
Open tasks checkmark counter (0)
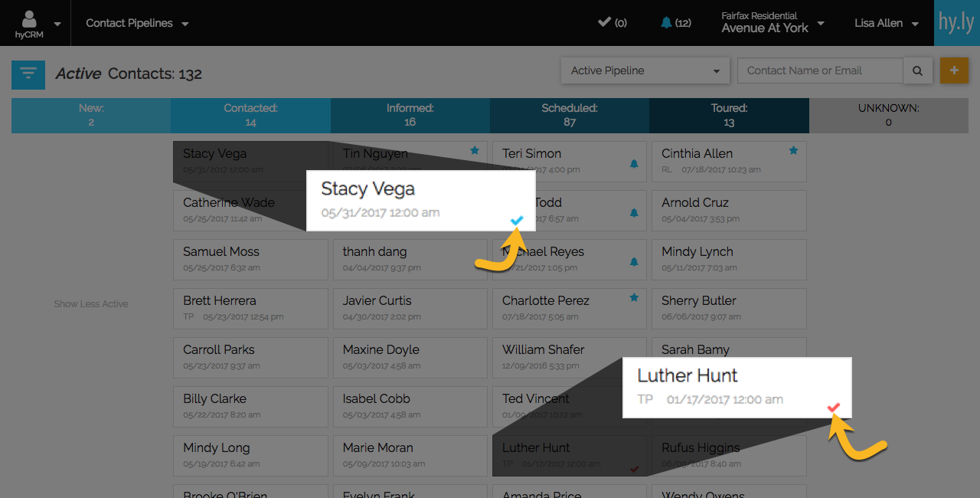[612, 23]
